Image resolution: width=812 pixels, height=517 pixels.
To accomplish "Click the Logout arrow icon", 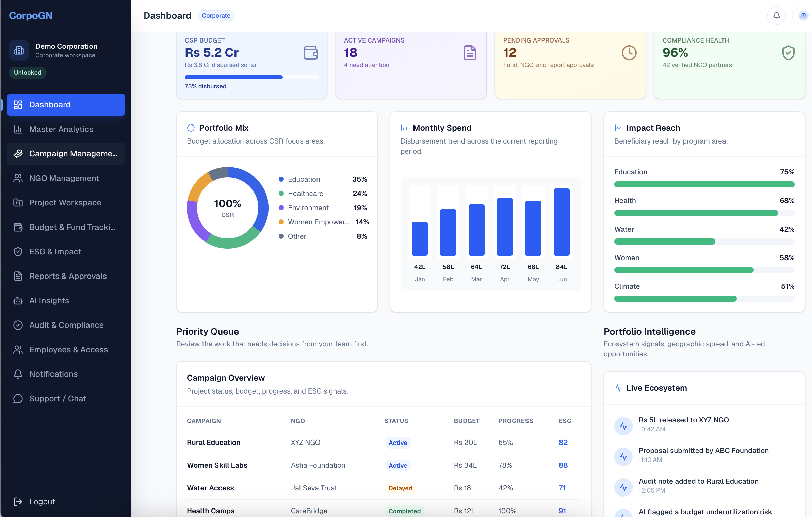I will pyautogui.click(x=18, y=501).
